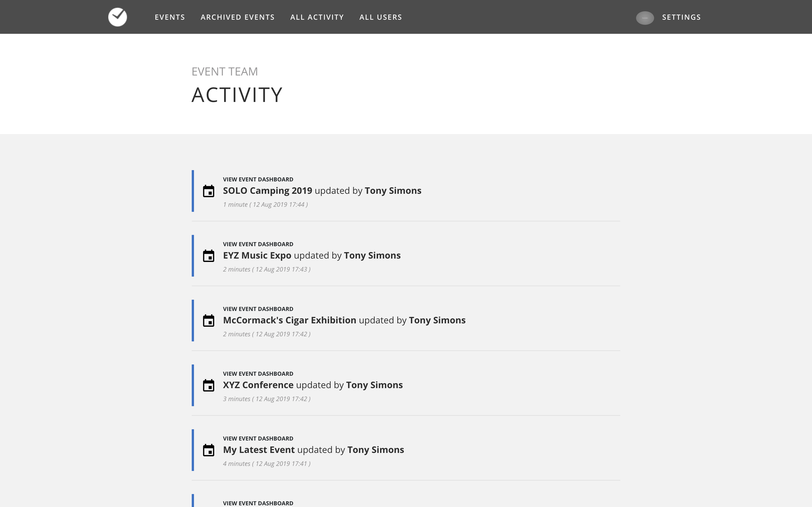This screenshot has height=507, width=812.
Task: Click the user avatar beside Settings
Action: 645,18
